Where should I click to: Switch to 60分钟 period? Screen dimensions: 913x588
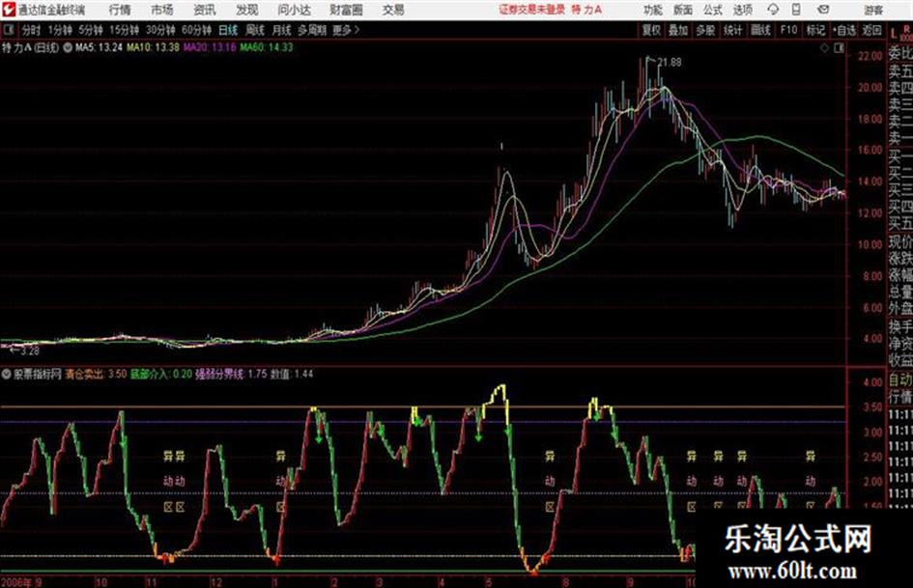coord(196,30)
